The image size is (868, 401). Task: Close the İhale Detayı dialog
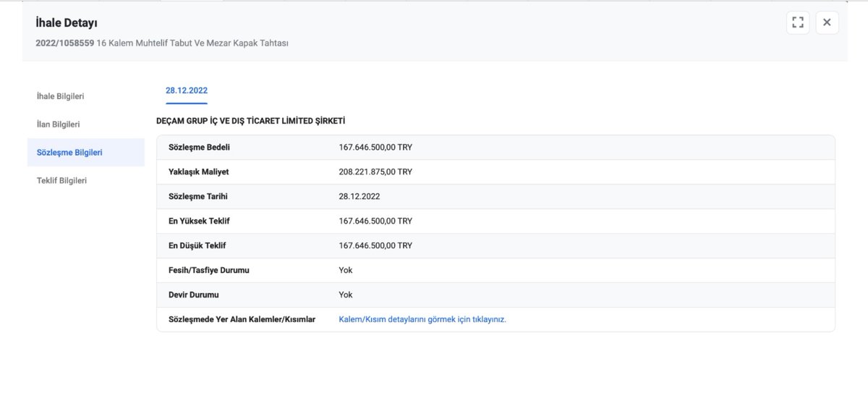click(827, 22)
